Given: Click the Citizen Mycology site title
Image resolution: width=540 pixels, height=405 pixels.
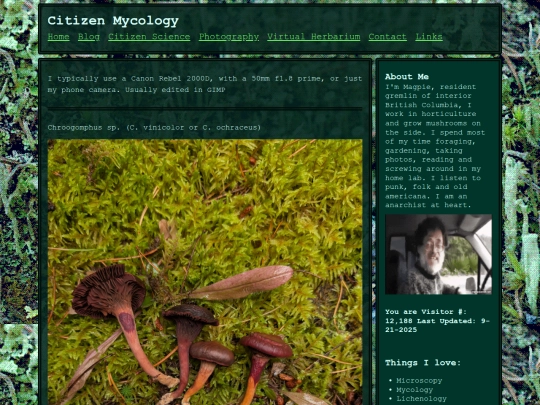Looking at the screenshot, I should point(113,21).
